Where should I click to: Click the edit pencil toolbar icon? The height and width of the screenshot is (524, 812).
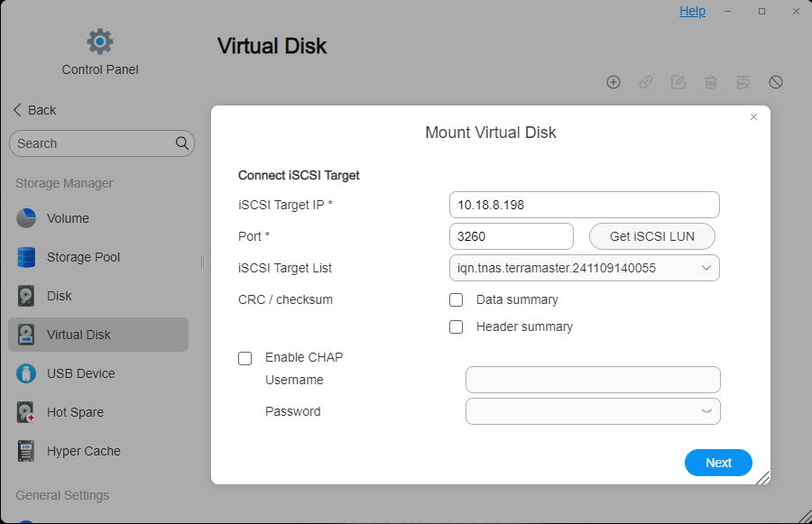678,82
